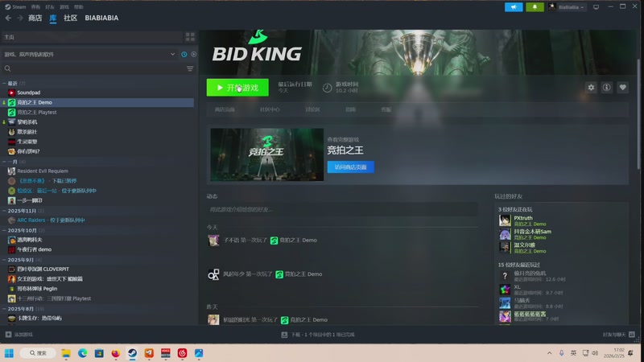Open the 查看 menu
This screenshot has height=362, width=644.
pos(35,7)
